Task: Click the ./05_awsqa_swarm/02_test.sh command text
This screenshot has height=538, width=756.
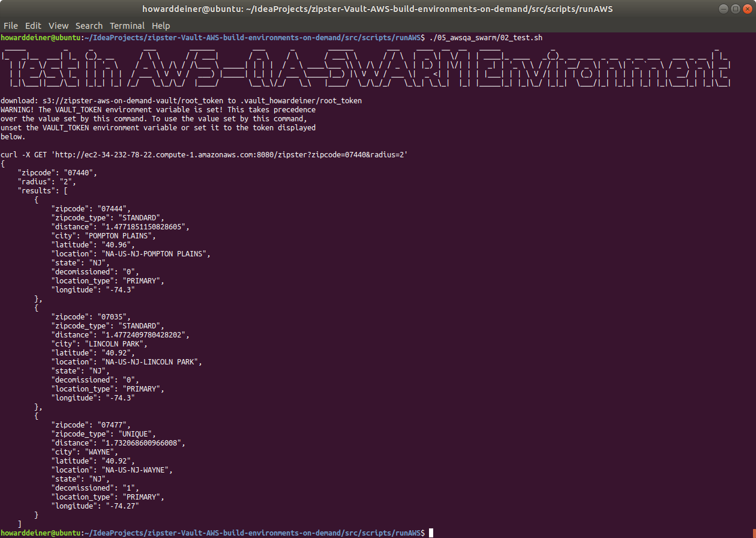Action: click(x=486, y=38)
